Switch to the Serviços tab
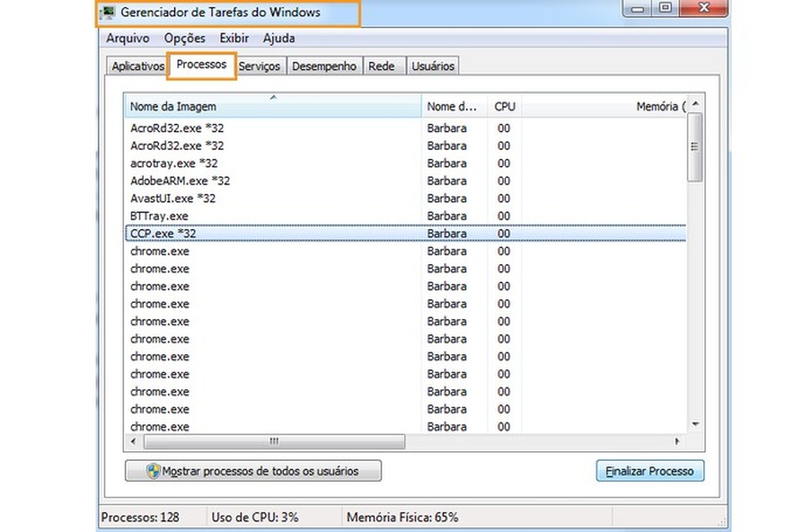This screenshot has width=812, height=532. pyautogui.click(x=260, y=66)
